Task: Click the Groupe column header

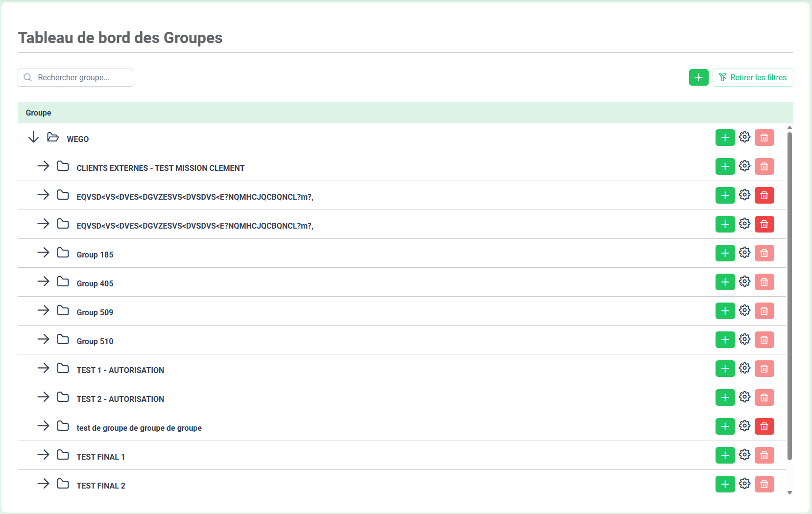Action: click(x=39, y=113)
